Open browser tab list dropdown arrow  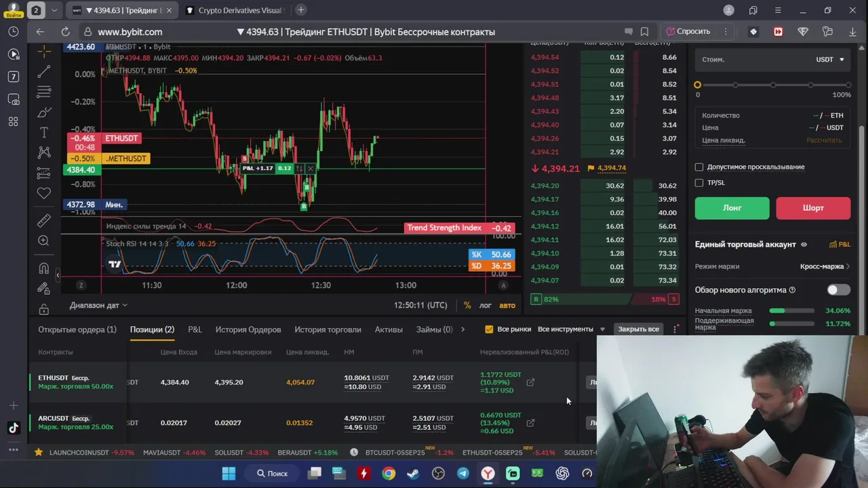coord(54,10)
